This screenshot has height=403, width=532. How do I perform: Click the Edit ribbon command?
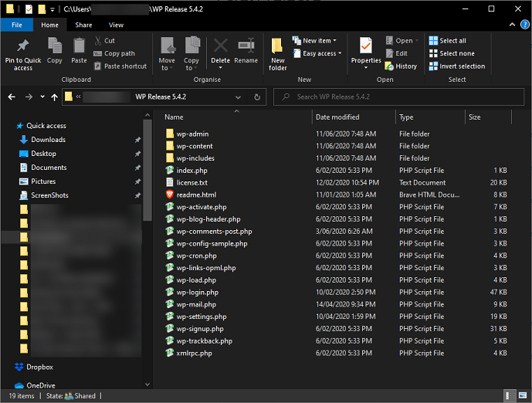coord(396,53)
